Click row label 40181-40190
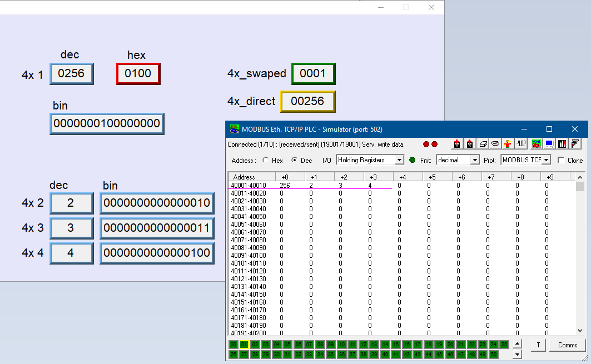This screenshot has width=591, height=364. pyautogui.click(x=249, y=326)
